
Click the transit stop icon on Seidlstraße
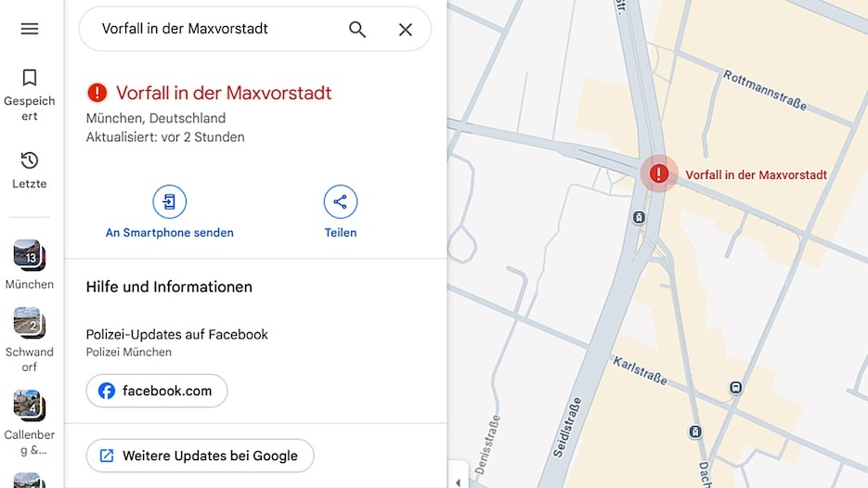(x=639, y=217)
